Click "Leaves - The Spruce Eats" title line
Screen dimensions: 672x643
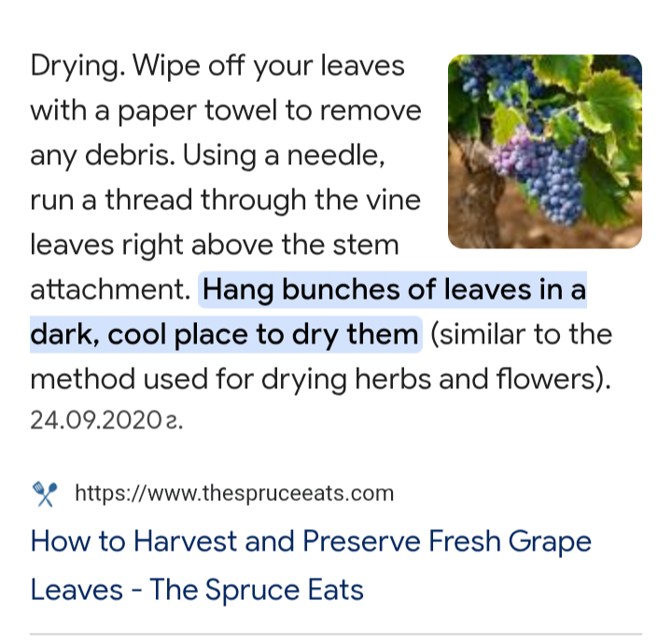coord(197,590)
